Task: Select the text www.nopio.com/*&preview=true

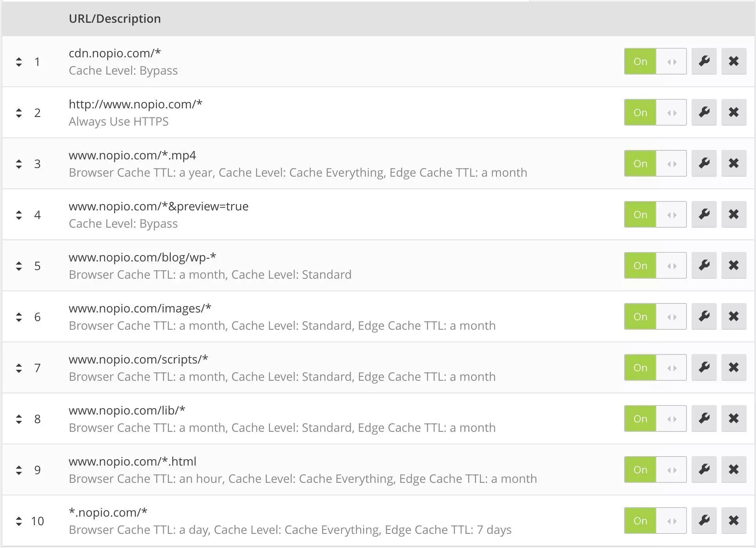Action: point(159,206)
